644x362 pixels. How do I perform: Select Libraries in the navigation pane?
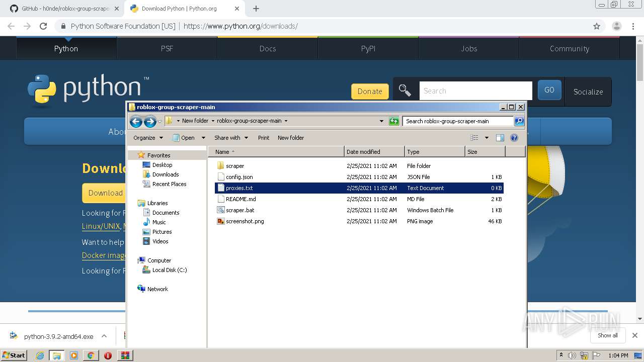click(157, 203)
